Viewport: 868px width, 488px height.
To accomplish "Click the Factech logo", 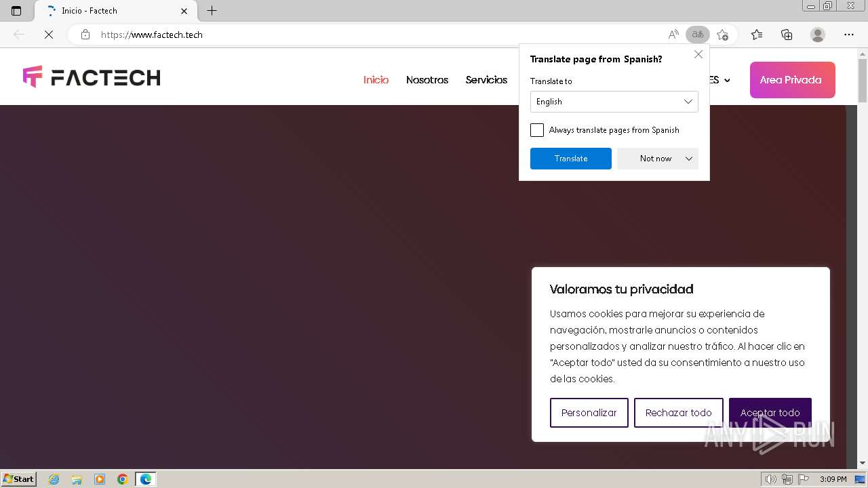I will pos(92,77).
